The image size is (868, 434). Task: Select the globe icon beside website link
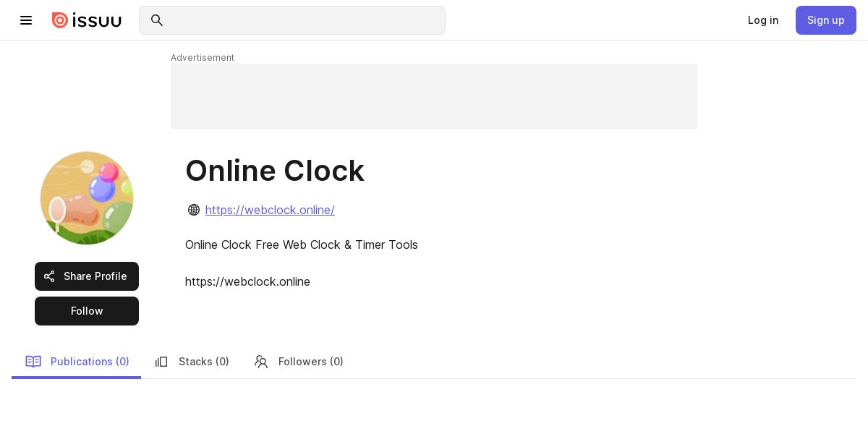click(194, 210)
